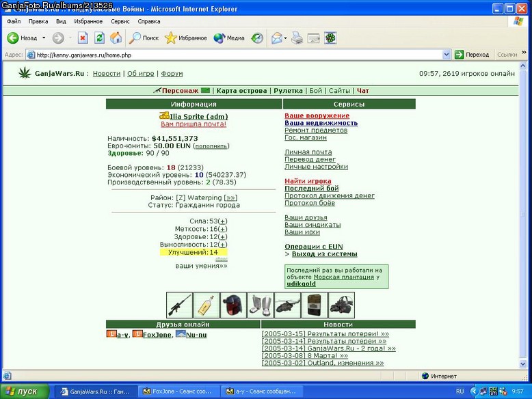The height and width of the screenshot is (399, 532).
Task: Click the Print toolbar icon
Action: (297, 38)
